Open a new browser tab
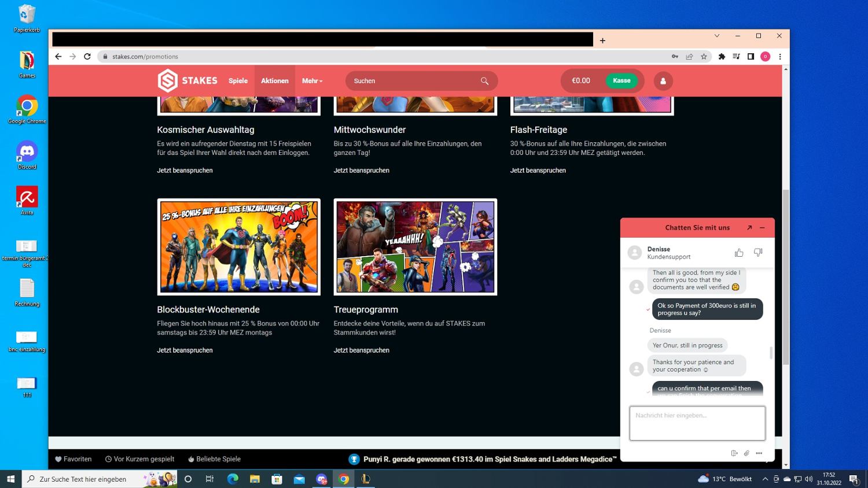The width and height of the screenshot is (868, 488). [602, 40]
